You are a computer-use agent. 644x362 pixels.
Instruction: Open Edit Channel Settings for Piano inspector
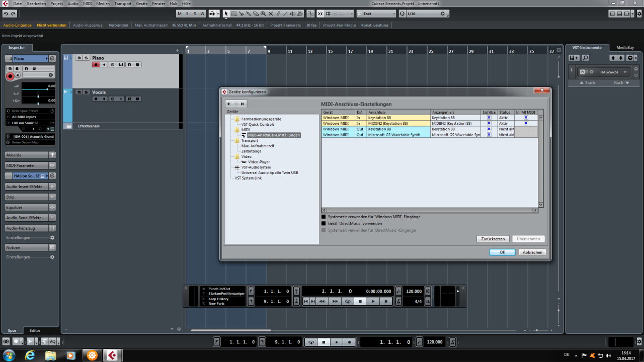(x=52, y=58)
